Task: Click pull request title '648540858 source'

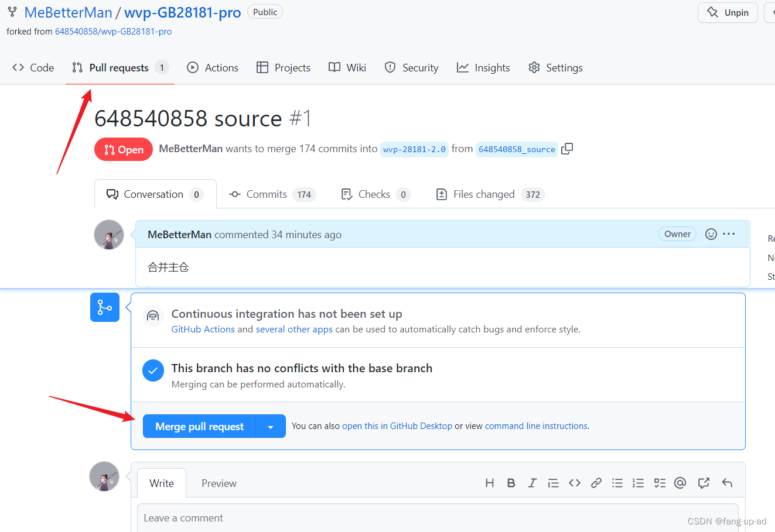Action: [188, 119]
